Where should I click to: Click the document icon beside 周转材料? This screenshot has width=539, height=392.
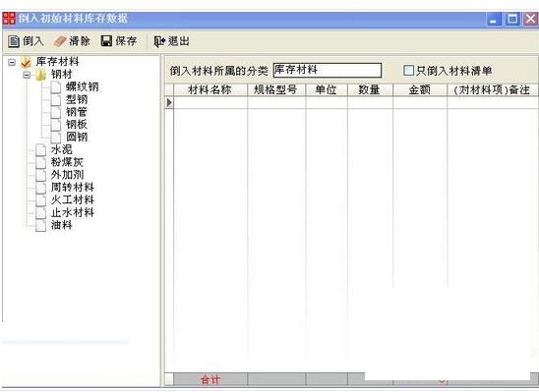click(41, 188)
